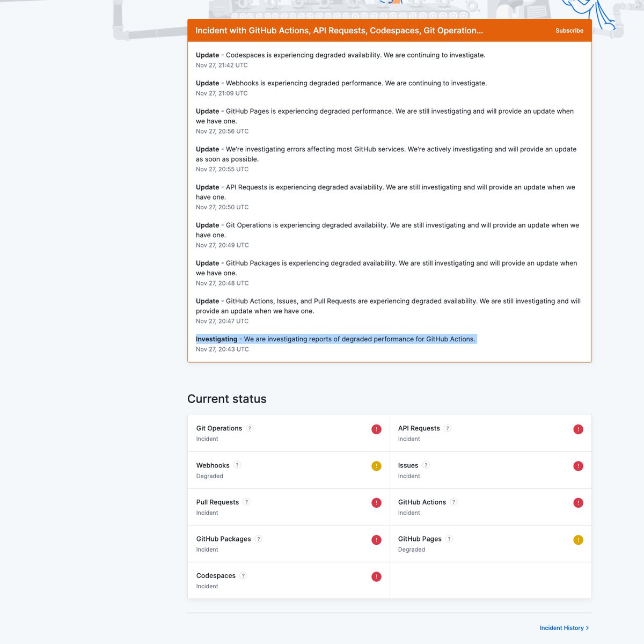This screenshot has height=644, width=644.
Task: Click the Issues component name
Action: [408, 465]
